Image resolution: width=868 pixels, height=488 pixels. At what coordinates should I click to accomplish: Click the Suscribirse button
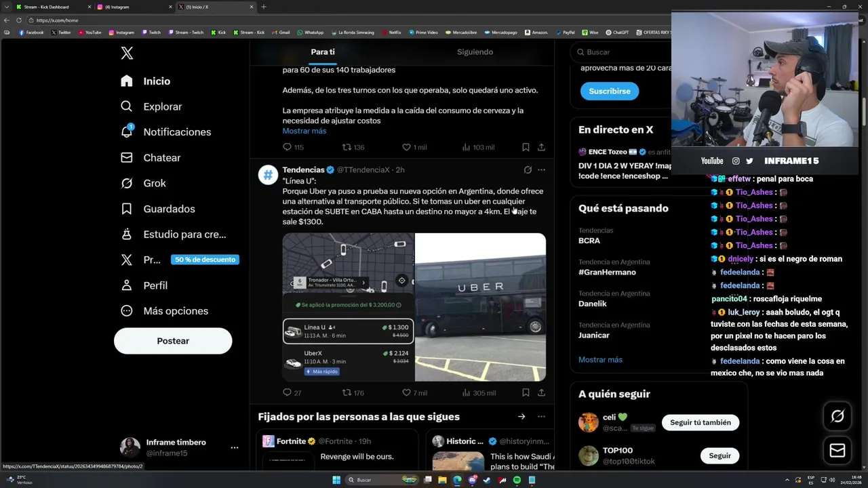[610, 91]
